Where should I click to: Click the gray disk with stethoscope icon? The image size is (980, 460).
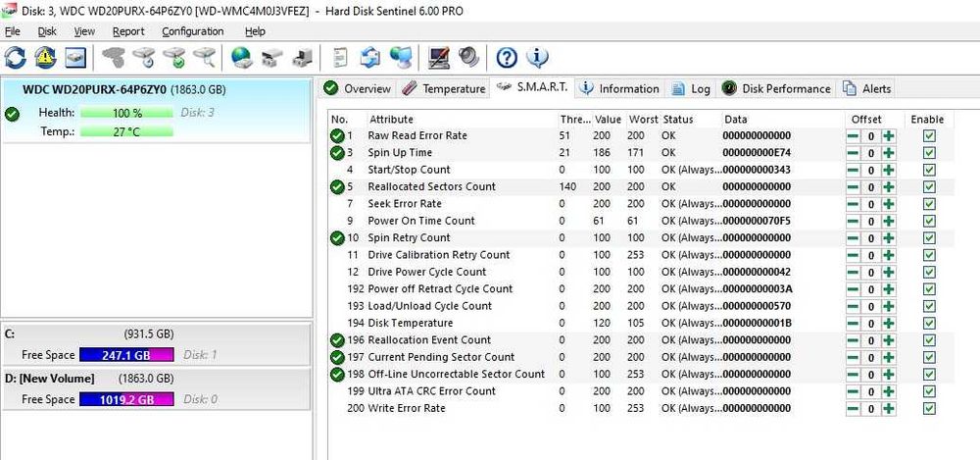pyautogui.click(x=114, y=58)
